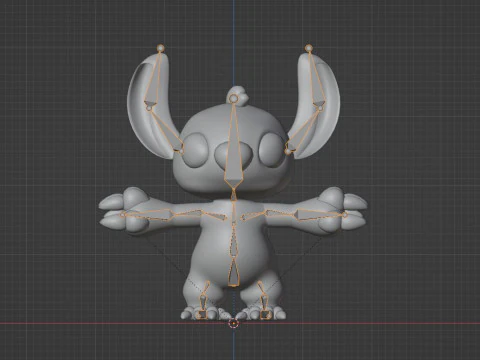Select the lower ear bone on screen right

click(303, 131)
